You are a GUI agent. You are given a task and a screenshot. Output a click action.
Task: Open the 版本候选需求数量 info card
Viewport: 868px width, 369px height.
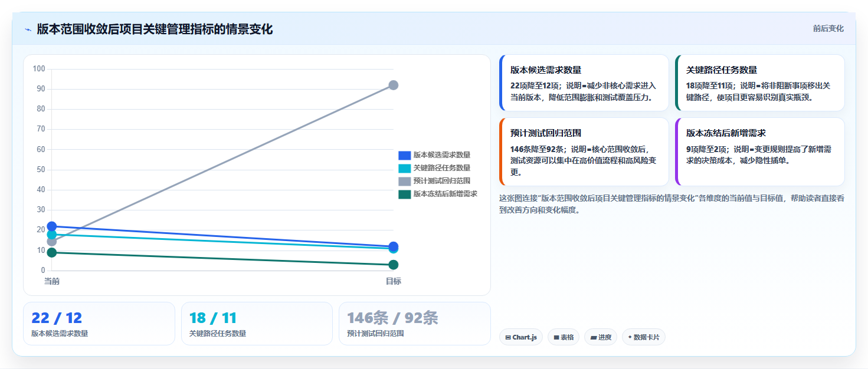coord(584,83)
